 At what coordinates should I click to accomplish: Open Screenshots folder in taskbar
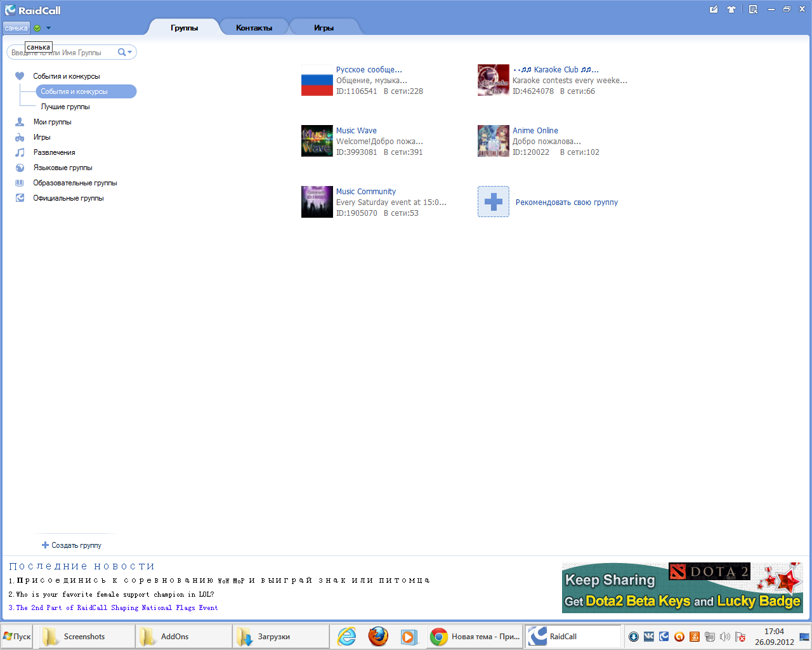pos(88,637)
